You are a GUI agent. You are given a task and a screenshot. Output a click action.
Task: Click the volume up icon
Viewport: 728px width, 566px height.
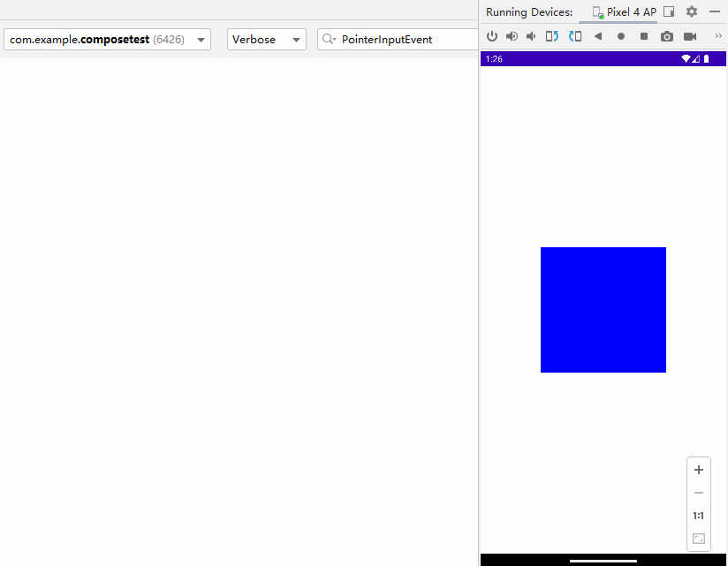click(x=512, y=36)
